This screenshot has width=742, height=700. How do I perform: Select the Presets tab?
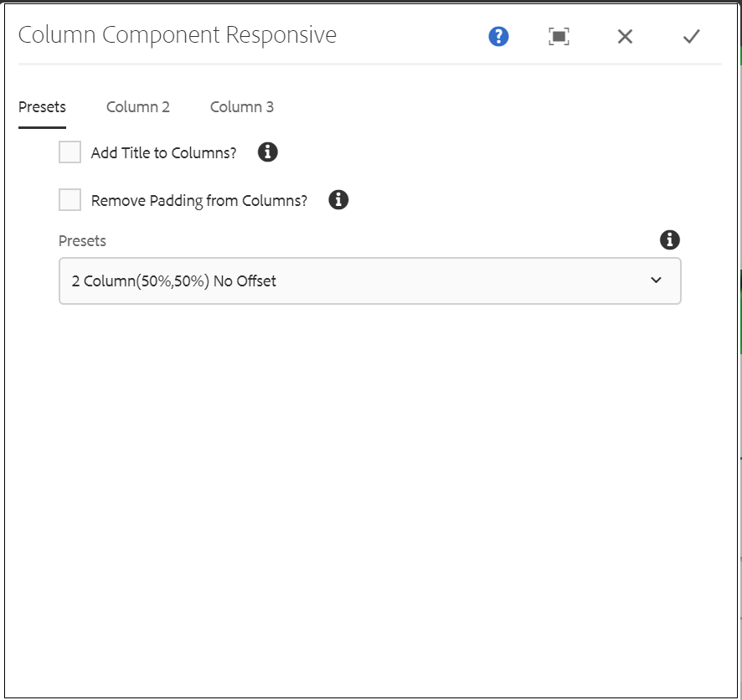click(42, 106)
